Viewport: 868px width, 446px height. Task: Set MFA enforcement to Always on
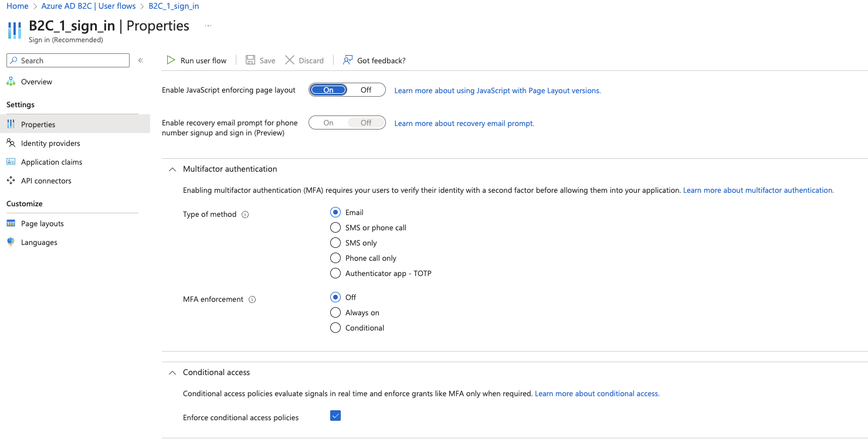pyautogui.click(x=335, y=312)
